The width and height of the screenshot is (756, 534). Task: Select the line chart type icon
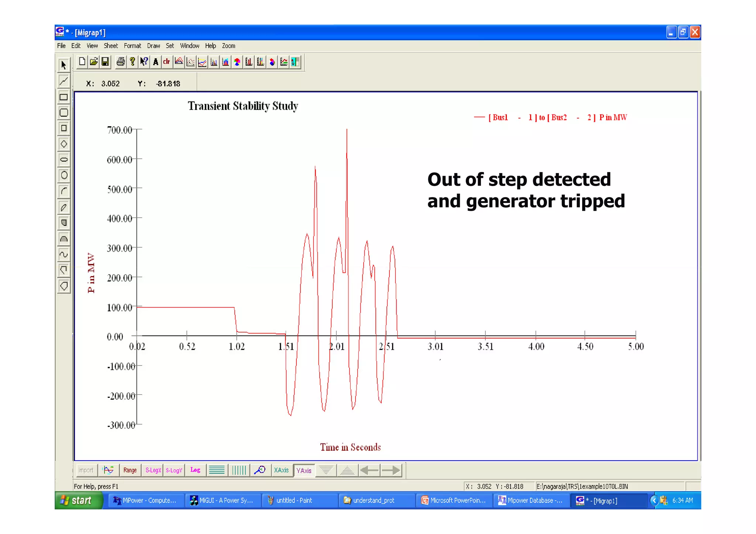click(202, 62)
